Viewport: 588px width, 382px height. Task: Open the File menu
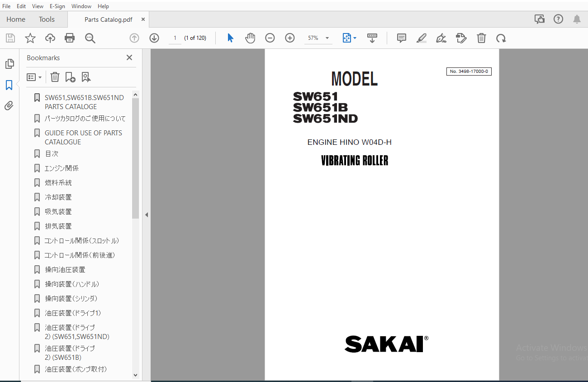[6, 6]
